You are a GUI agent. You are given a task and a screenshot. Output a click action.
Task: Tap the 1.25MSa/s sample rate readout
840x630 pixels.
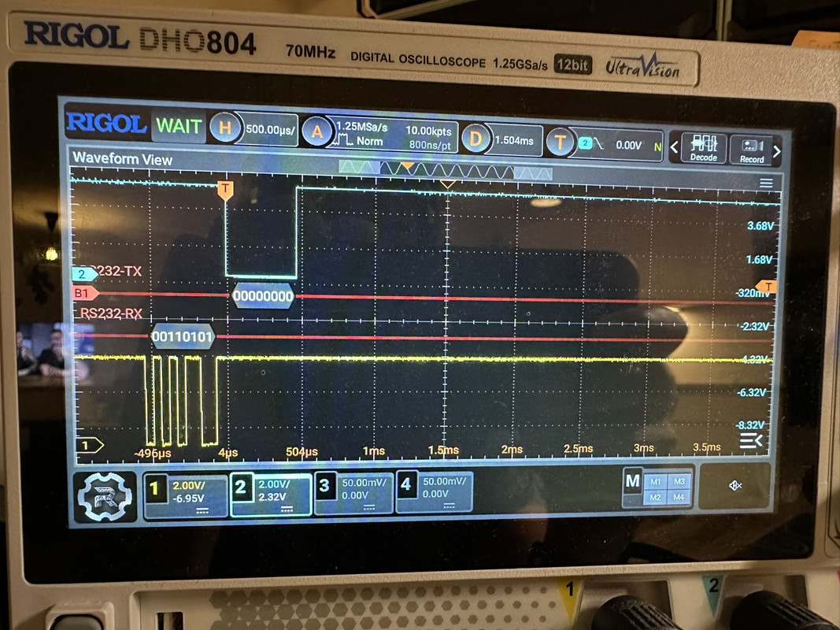[361, 127]
